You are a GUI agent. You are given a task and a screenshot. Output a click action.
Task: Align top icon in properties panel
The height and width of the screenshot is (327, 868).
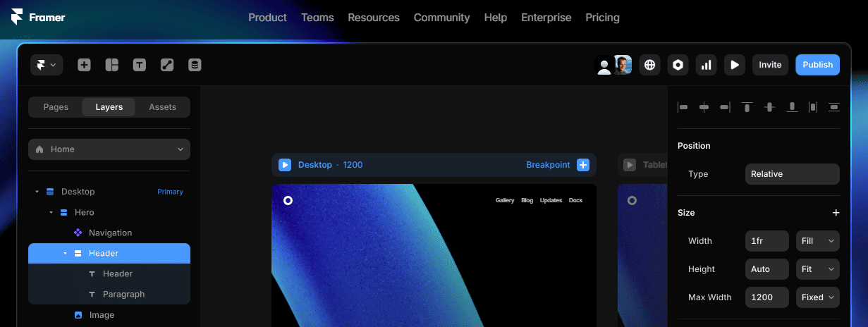tap(747, 107)
